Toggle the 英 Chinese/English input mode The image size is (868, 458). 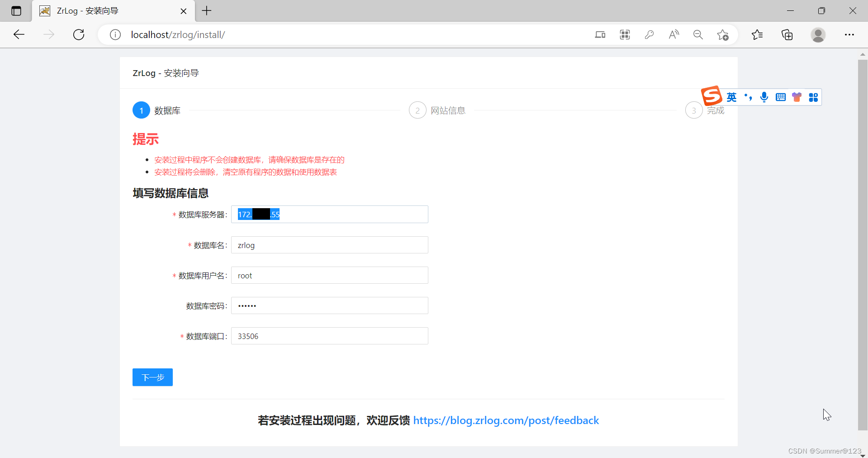click(x=731, y=97)
